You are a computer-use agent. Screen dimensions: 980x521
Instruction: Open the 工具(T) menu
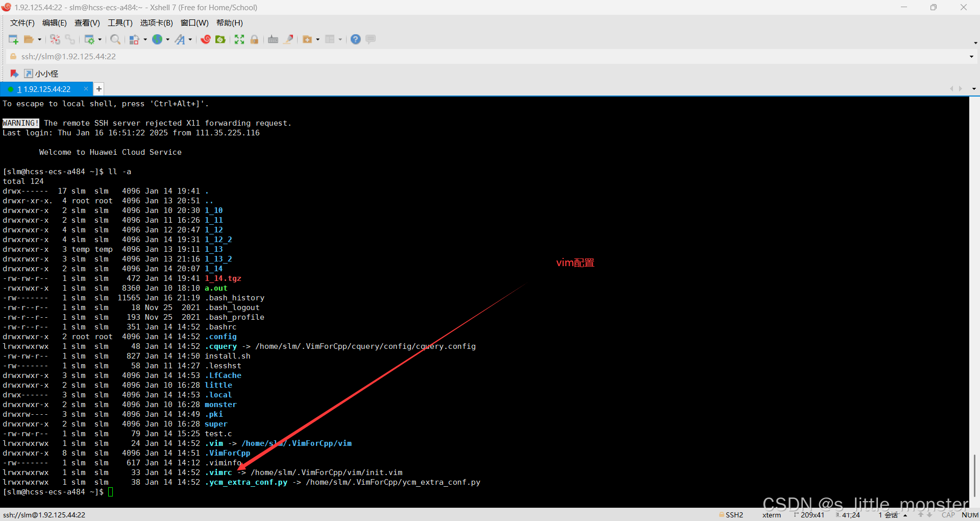120,23
